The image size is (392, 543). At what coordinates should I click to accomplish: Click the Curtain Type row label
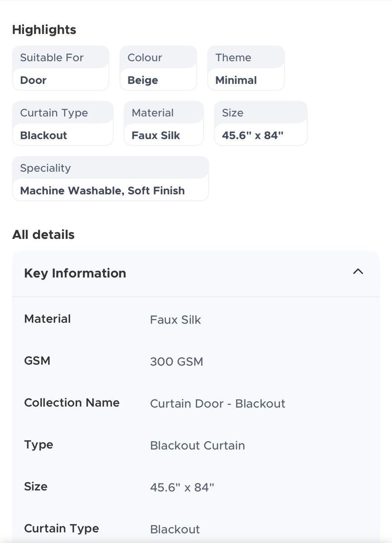(x=61, y=529)
